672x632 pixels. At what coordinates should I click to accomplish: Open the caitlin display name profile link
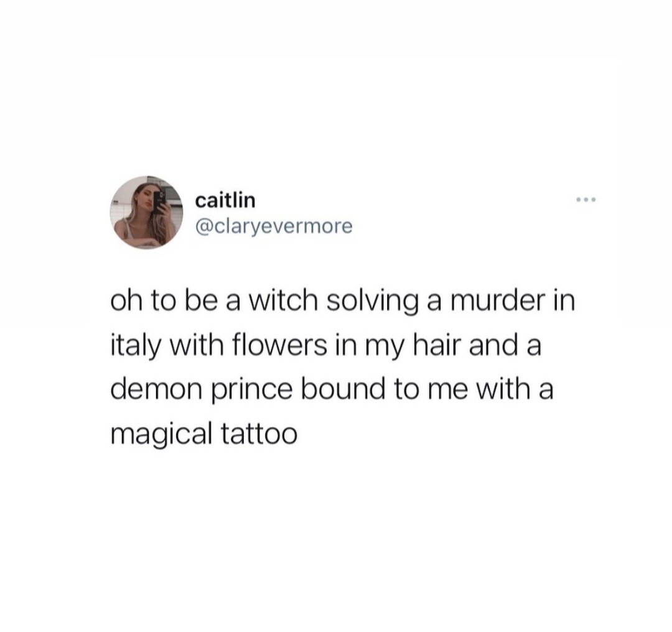[x=225, y=200]
